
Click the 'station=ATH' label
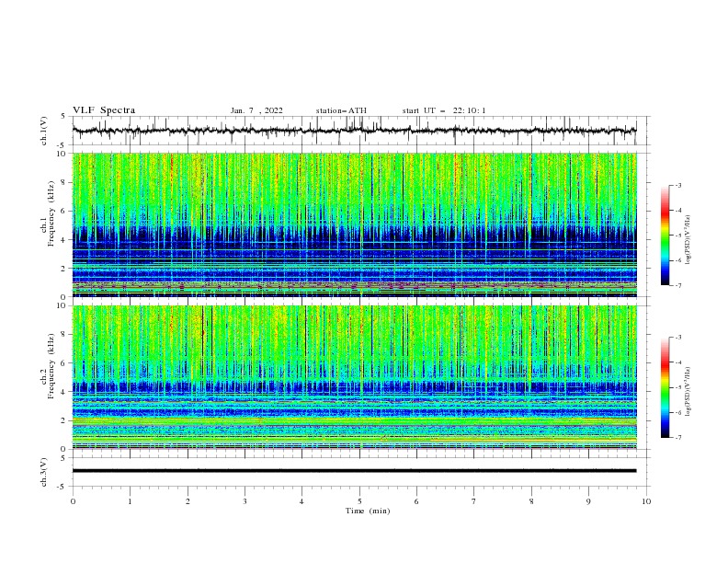(x=341, y=110)
